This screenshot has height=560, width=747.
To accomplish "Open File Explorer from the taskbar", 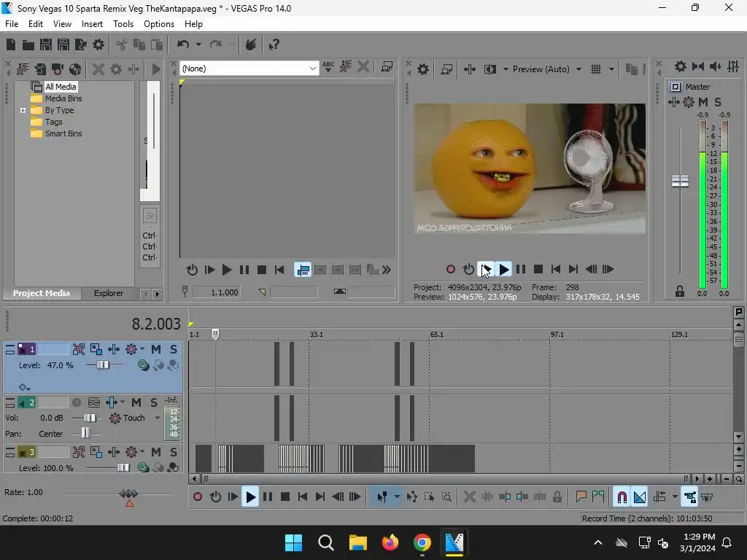I will (357, 542).
